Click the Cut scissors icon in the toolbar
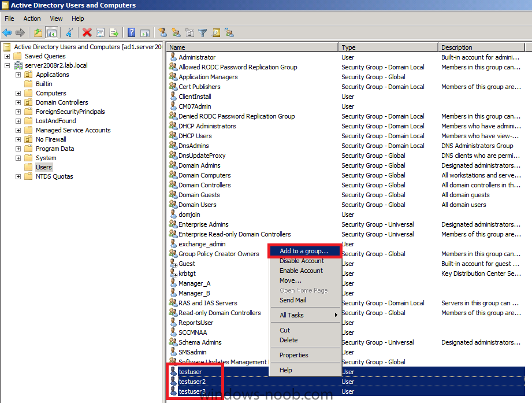 click(69, 32)
